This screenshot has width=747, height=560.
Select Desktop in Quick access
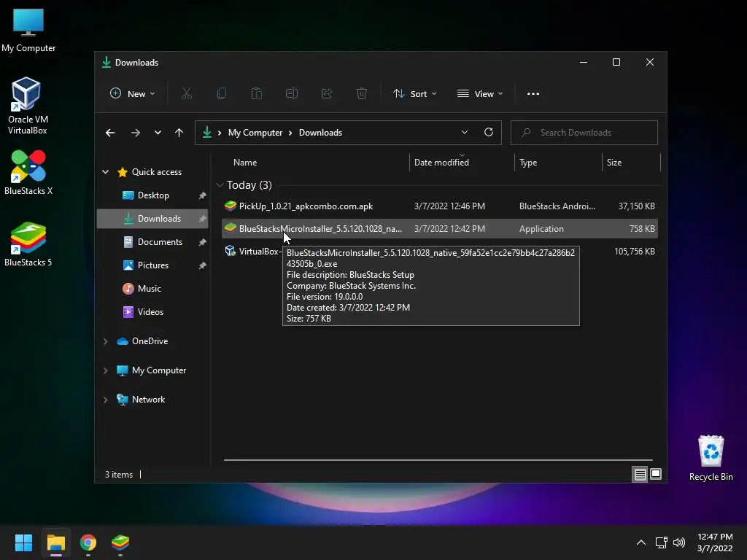pos(153,195)
